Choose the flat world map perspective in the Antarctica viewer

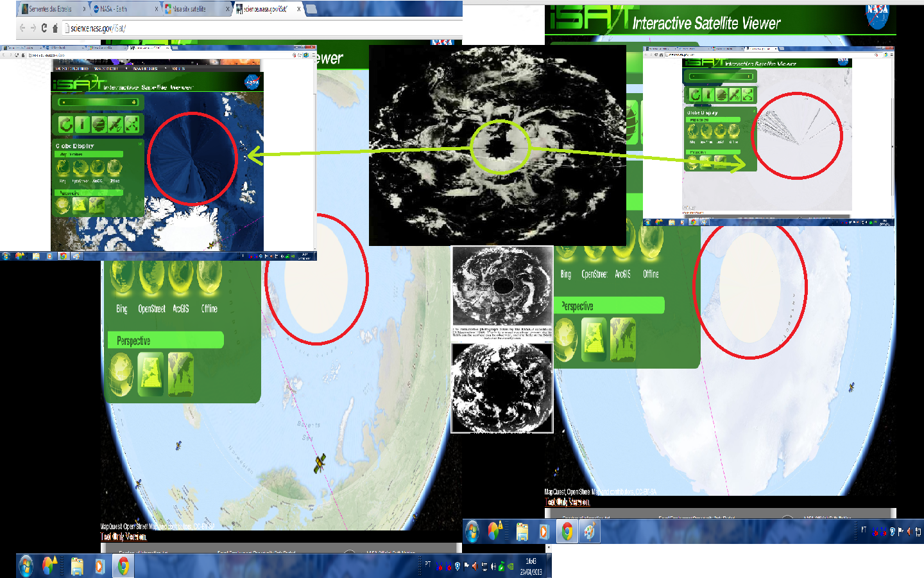click(x=622, y=339)
